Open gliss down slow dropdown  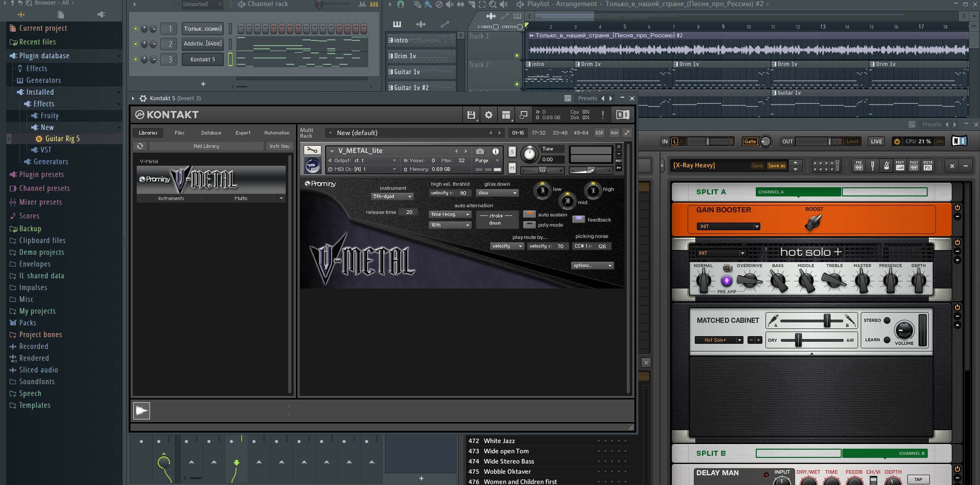(497, 193)
